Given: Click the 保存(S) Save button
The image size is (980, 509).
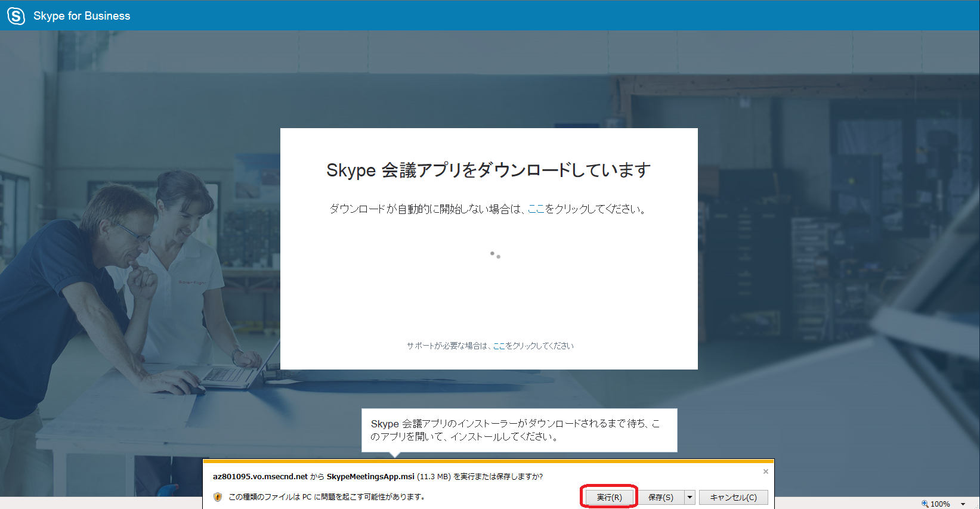Looking at the screenshot, I should (x=660, y=497).
